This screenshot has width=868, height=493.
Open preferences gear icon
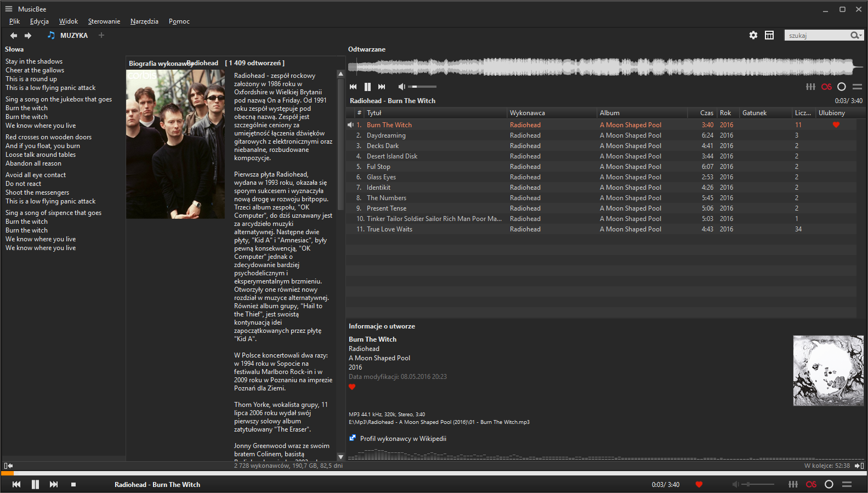(753, 35)
